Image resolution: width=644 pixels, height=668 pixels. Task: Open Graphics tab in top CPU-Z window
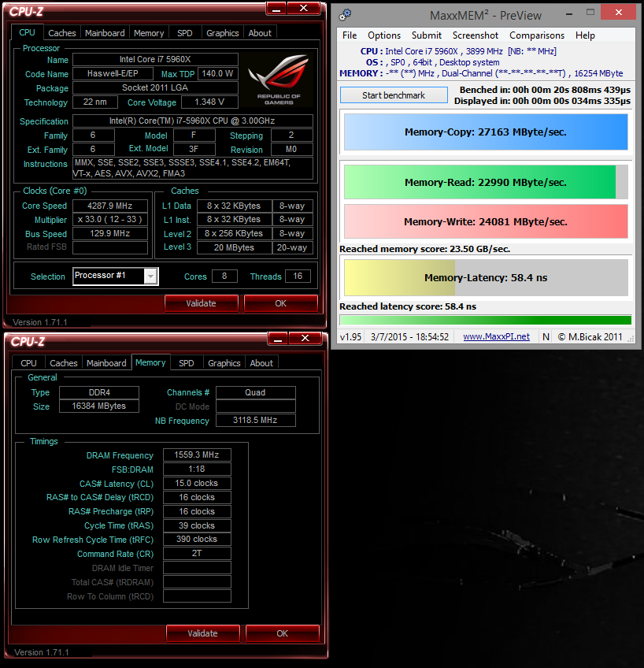(223, 33)
